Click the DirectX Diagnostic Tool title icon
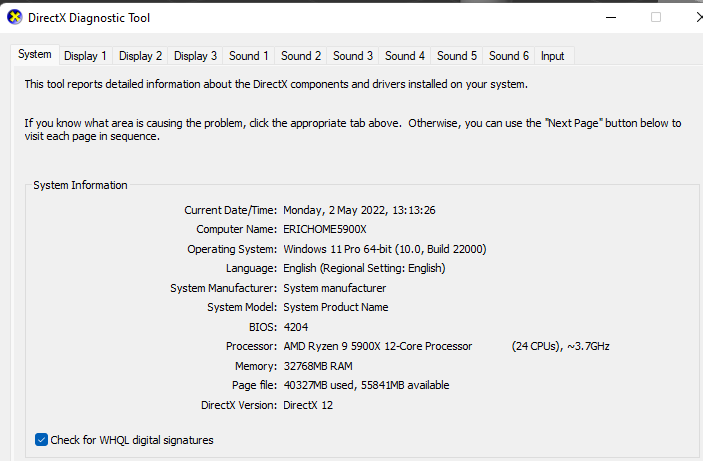Image resolution: width=703 pixels, height=461 pixels. 15,17
